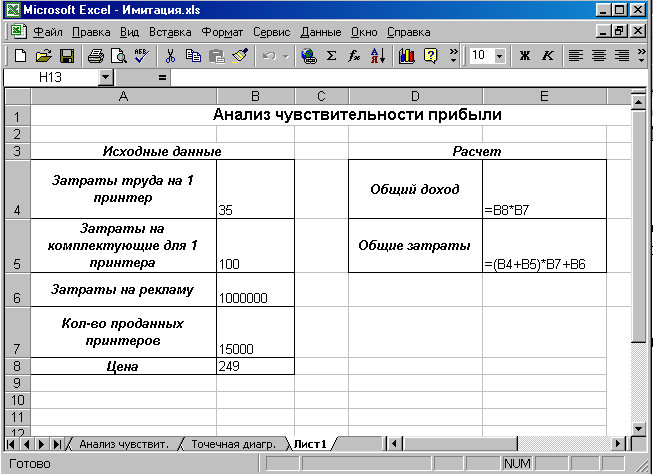Open the Сервис menu
The image size is (653, 474).
tap(272, 32)
